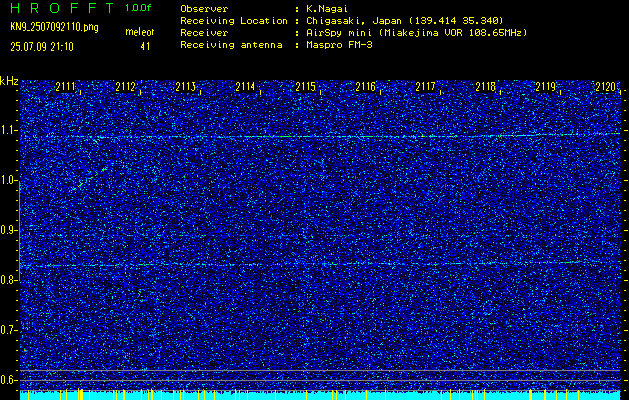Click the cyan signal-level bar at the bottom

coord(320,396)
